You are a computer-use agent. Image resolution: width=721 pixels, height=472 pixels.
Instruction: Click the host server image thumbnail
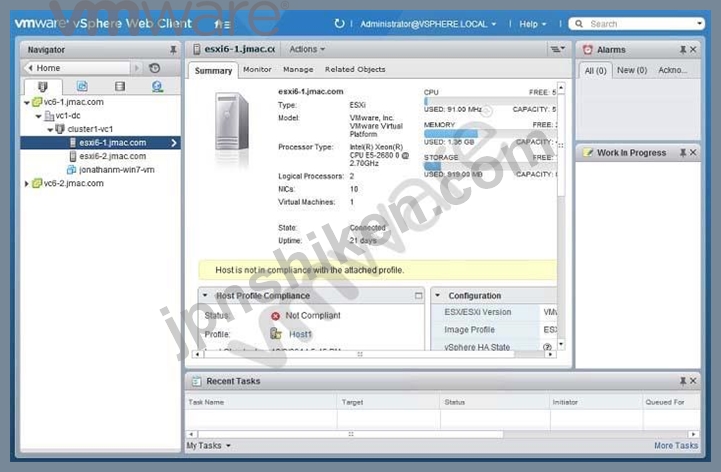[x=232, y=122]
